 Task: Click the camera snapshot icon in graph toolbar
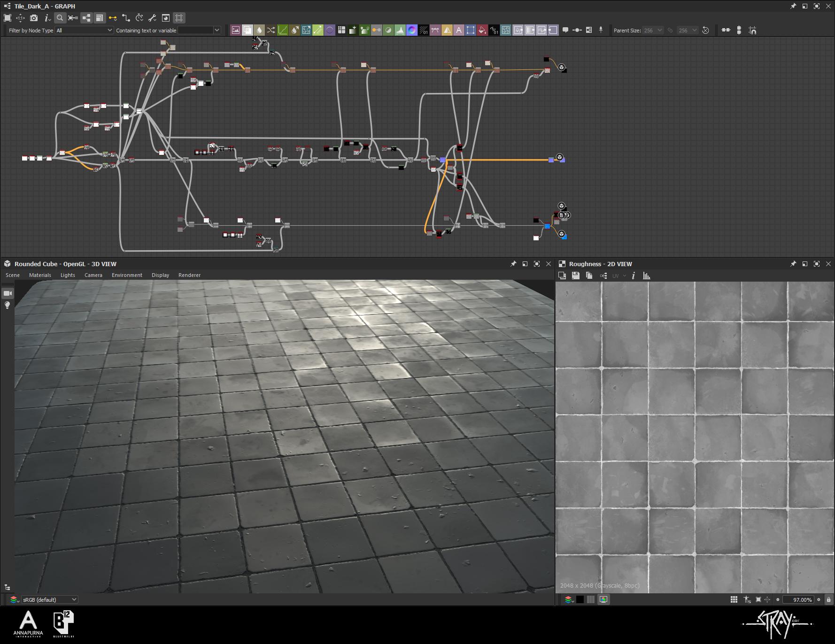click(34, 18)
